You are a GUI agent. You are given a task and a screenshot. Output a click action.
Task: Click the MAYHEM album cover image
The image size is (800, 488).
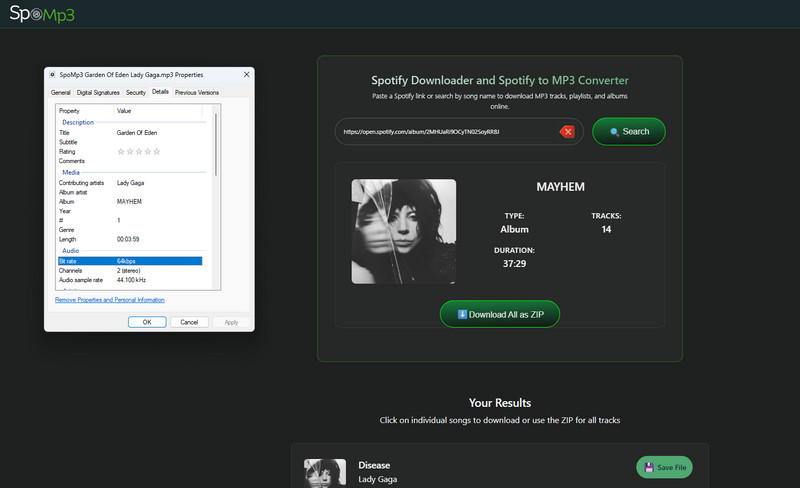pos(404,231)
